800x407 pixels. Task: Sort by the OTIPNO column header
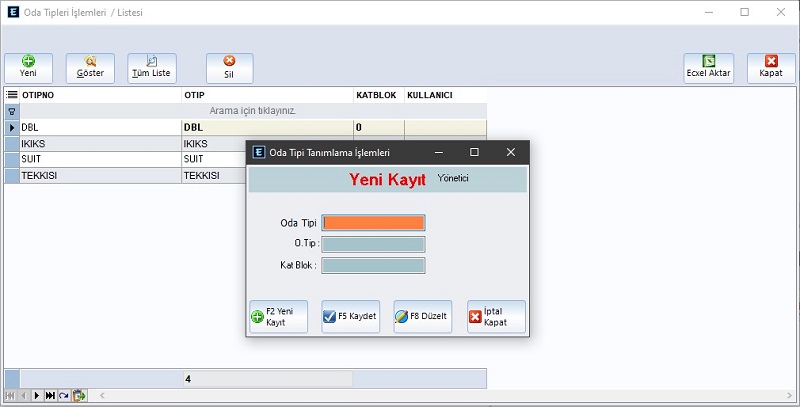(x=101, y=95)
